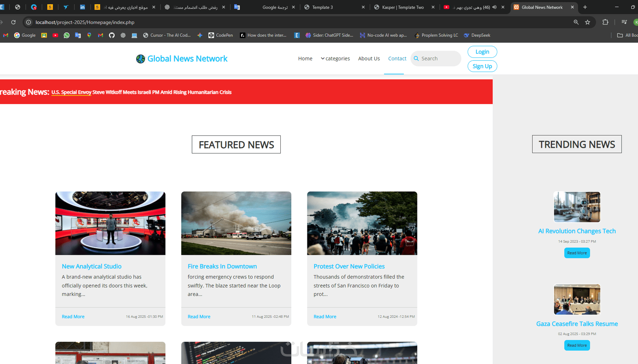Read More on Fire Breaks In Downtown card
This screenshot has height=364, width=638.
tap(199, 317)
